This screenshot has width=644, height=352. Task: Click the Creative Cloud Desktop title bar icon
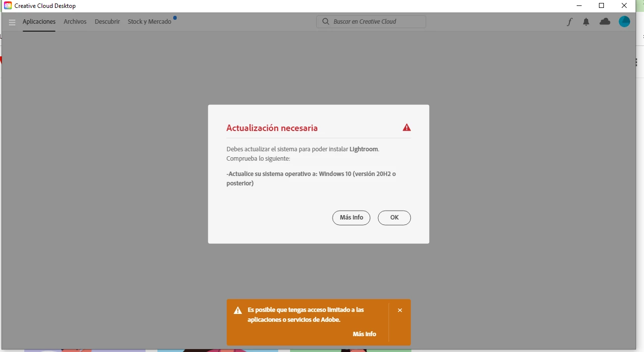[8, 6]
